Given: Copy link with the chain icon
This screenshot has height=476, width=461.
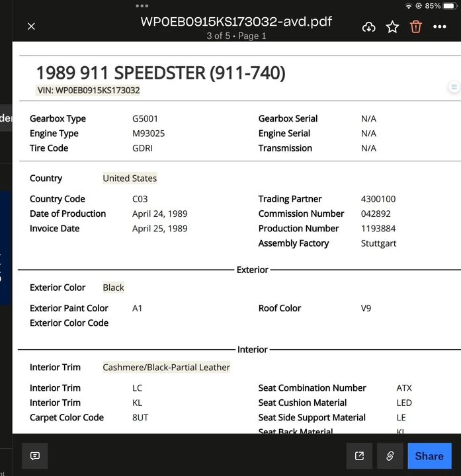Looking at the screenshot, I should (x=390, y=456).
